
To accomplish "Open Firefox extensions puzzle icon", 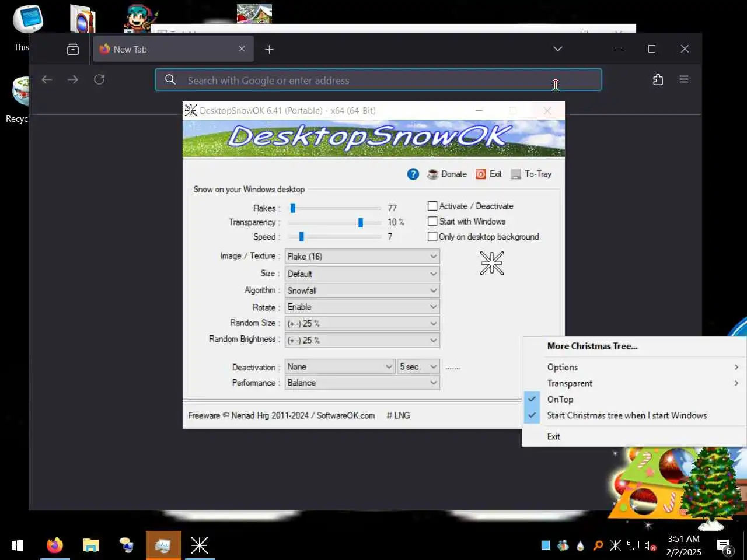I will pyautogui.click(x=658, y=79).
